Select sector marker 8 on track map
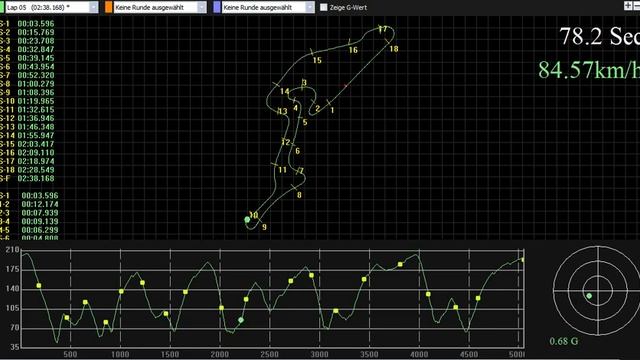The height and width of the screenshot is (360, 640). pyautogui.click(x=299, y=195)
